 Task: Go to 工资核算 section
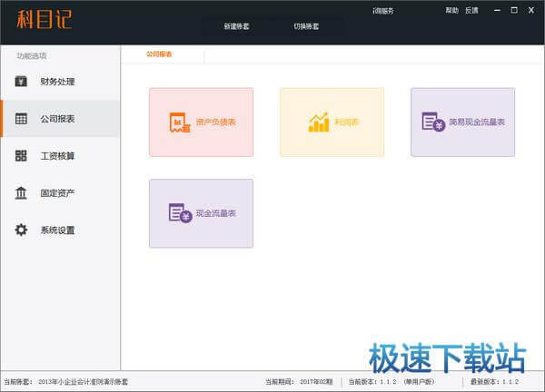pos(61,156)
